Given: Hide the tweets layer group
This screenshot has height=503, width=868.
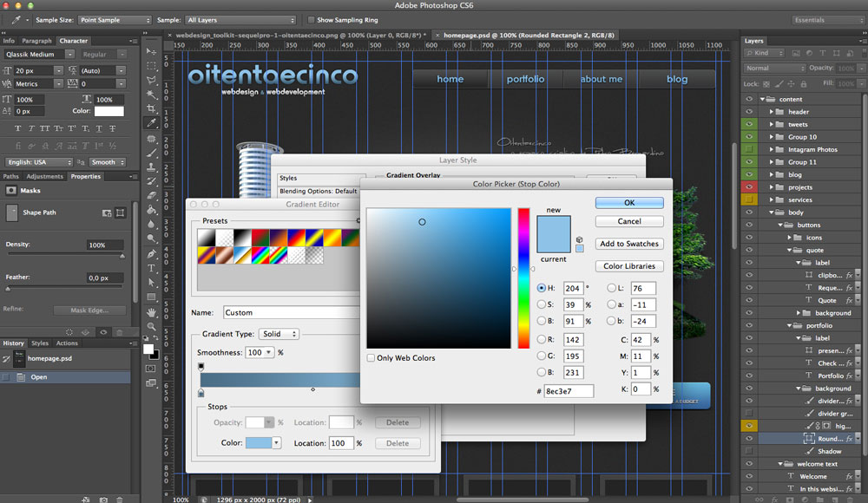Looking at the screenshot, I should tap(749, 125).
